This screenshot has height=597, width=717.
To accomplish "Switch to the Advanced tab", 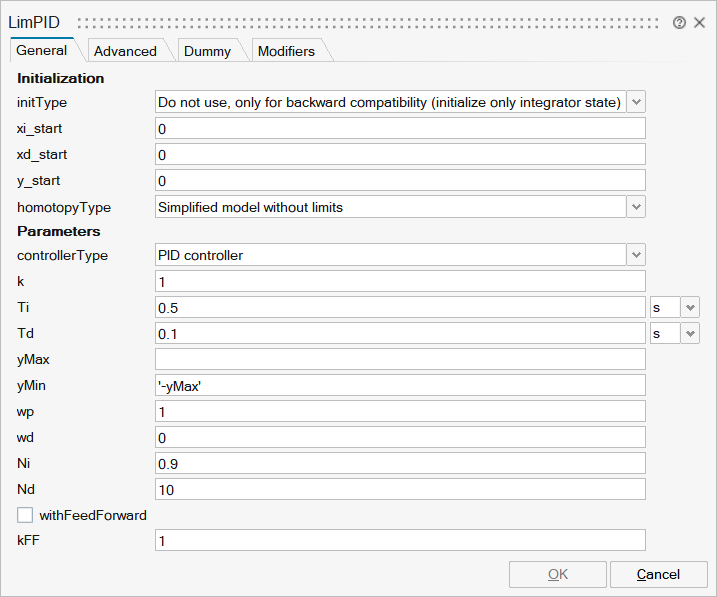I will [125, 51].
